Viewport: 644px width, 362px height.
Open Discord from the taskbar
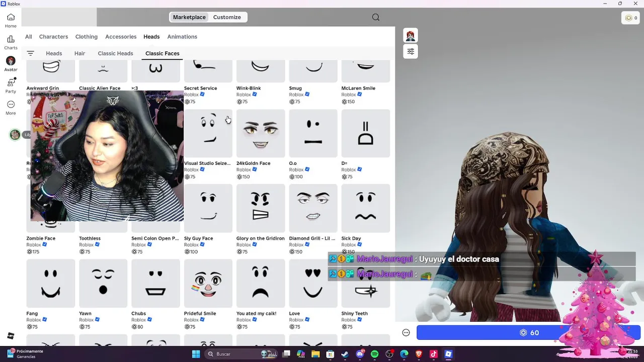point(360,354)
